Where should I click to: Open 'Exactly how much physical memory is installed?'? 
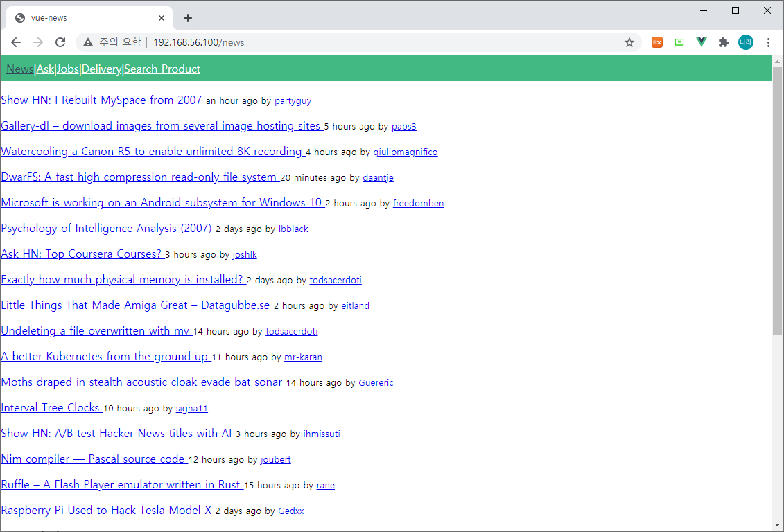point(123,279)
